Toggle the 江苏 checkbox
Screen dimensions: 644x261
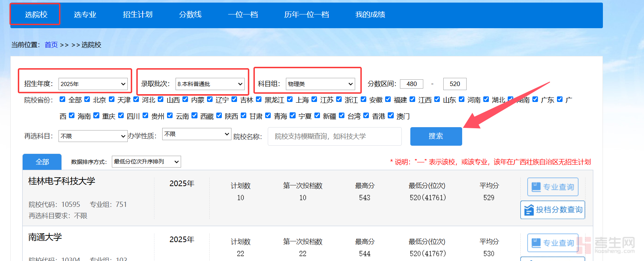pos(314,99)
